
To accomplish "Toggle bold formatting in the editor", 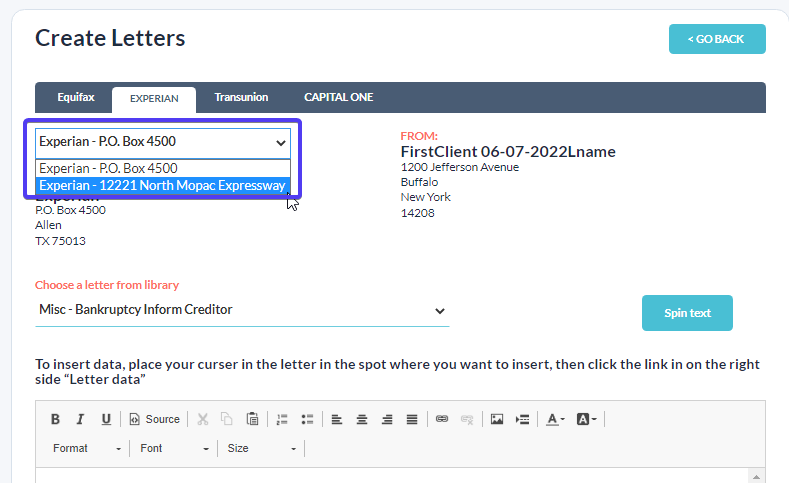I will pos(56,419).
